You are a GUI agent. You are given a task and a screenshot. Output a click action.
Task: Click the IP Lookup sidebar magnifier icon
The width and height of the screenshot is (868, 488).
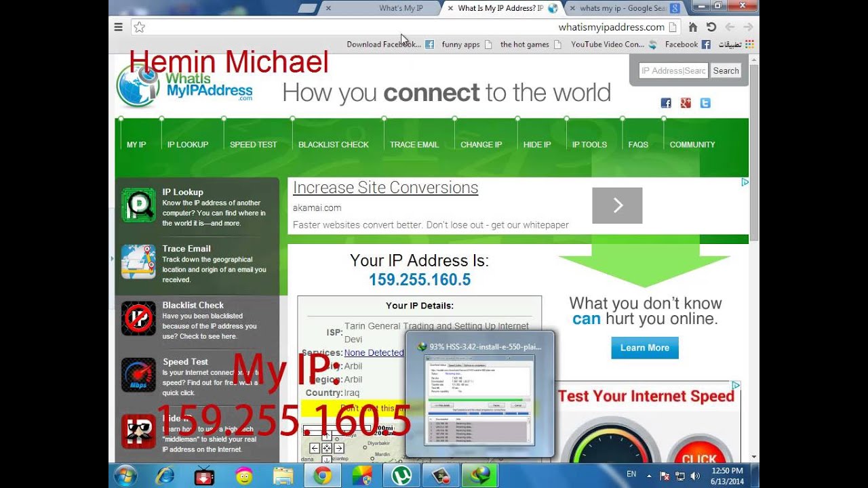(138, 205)
